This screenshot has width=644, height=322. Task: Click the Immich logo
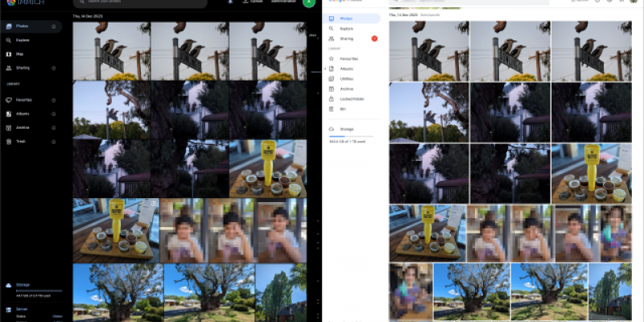[25, 2]
